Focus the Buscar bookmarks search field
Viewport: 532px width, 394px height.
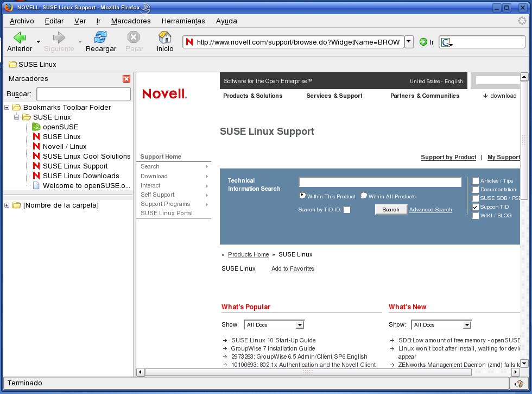click(x=84, y=94)
